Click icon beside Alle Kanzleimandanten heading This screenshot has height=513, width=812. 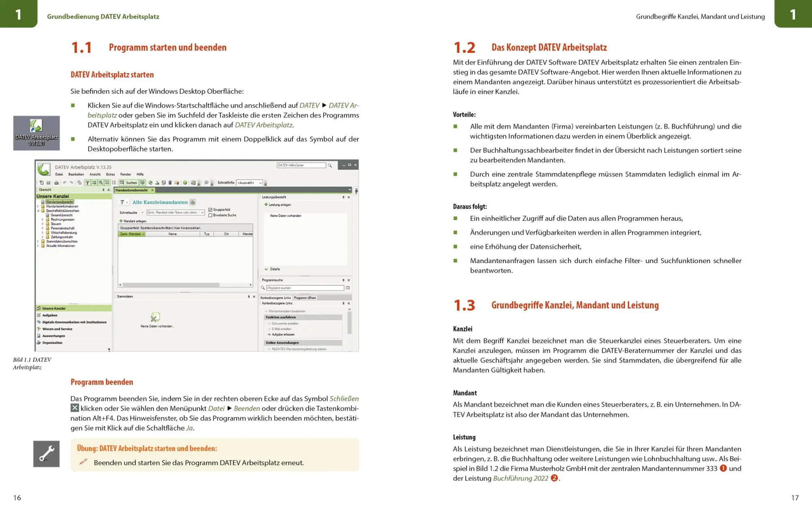[192, 202]
